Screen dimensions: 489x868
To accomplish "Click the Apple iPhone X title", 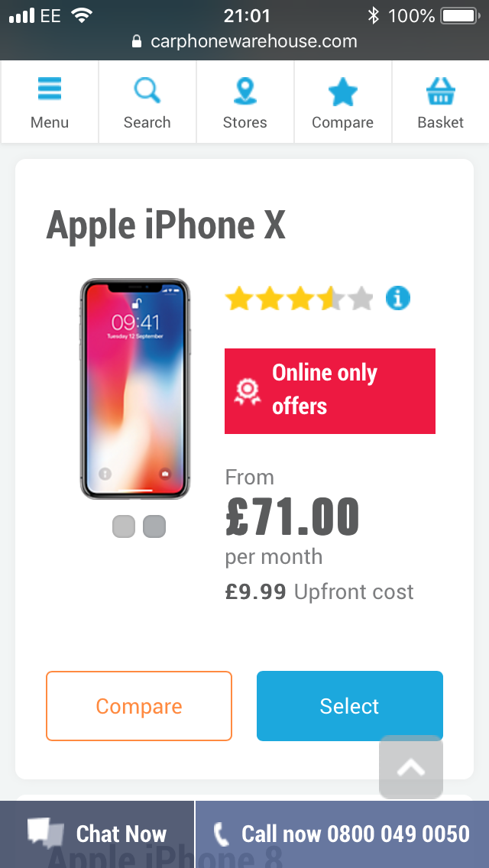I will 166,225.
